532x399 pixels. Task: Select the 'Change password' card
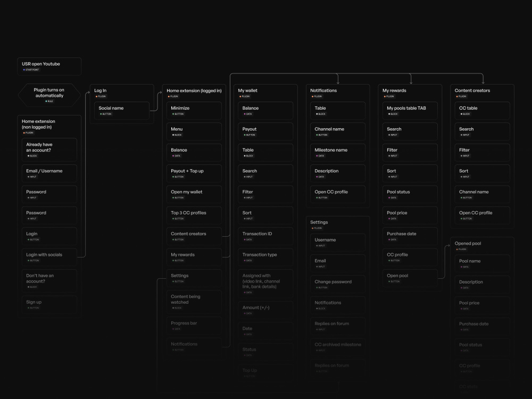[338, 284]
